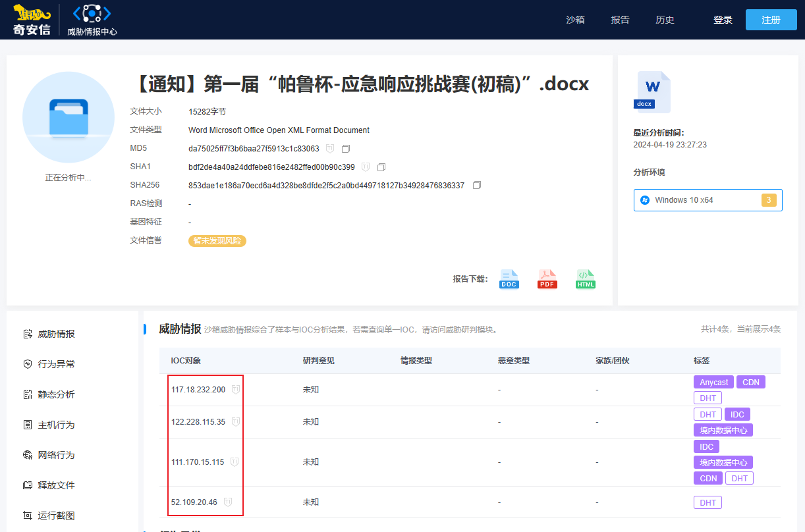Click the 释放文件 sidebar icon

(x=28, y=485)
